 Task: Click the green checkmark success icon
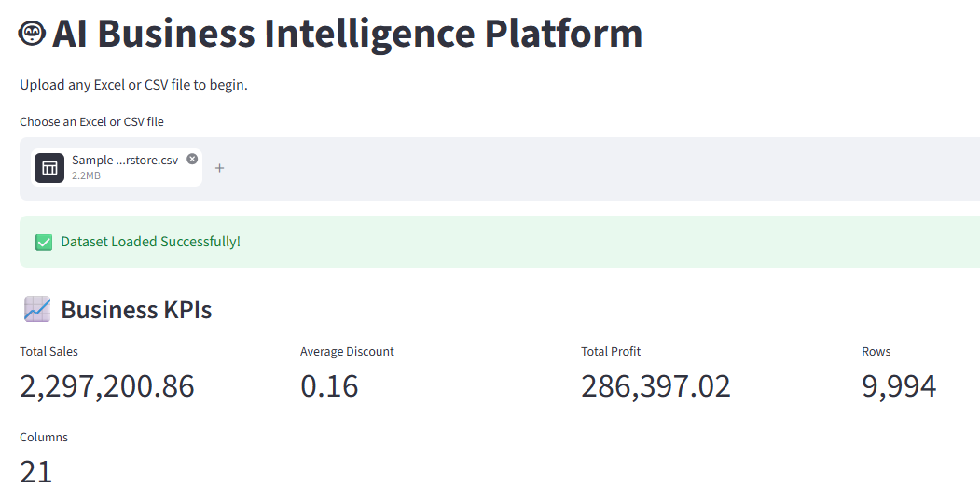pyautogui.click(x=44, y=242)
